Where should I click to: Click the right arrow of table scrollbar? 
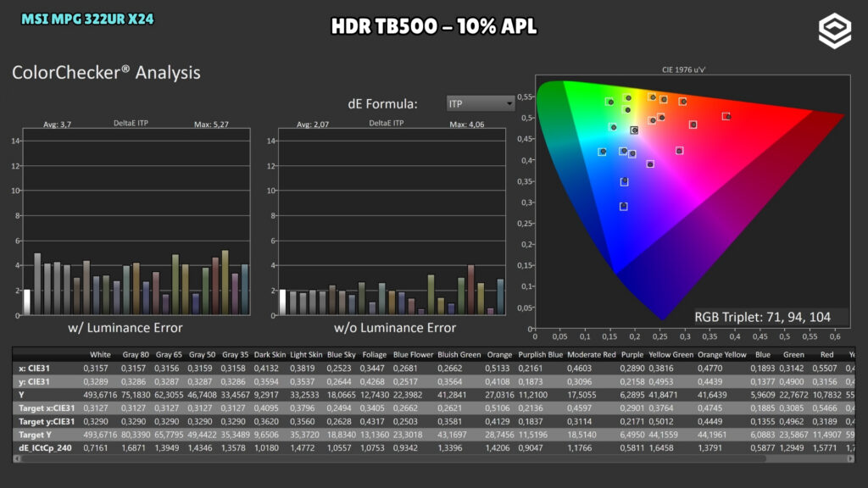coord(851,458)
